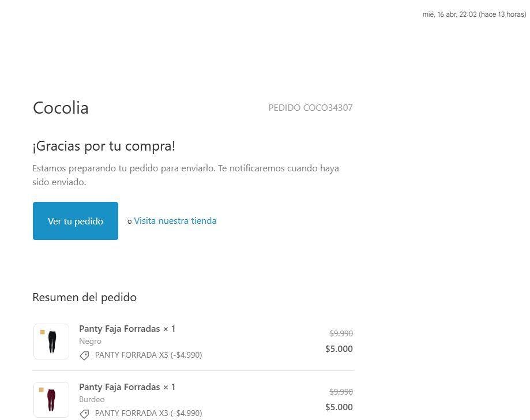The image size is (530, 420).
Task: Click discount tag icon under Burdeo item
Action: pos(84,414)
